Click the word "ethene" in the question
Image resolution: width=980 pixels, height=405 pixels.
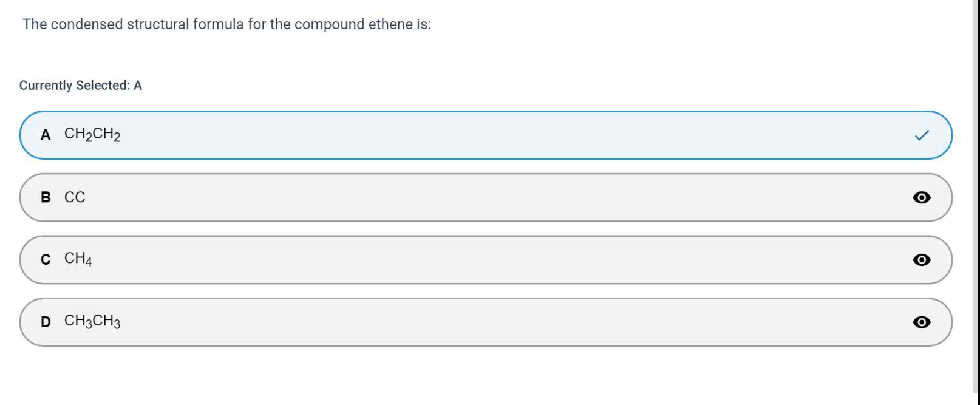390,24
